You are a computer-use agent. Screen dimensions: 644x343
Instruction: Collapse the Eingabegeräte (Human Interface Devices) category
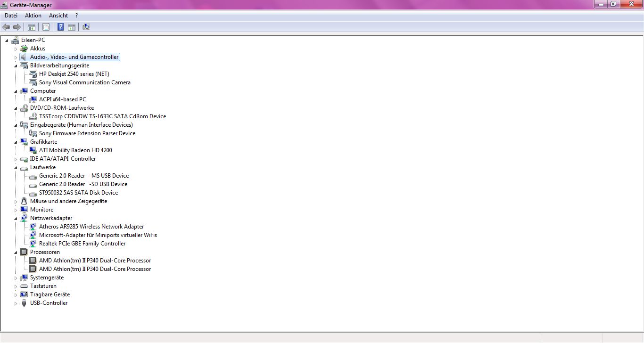pos(16,125)
